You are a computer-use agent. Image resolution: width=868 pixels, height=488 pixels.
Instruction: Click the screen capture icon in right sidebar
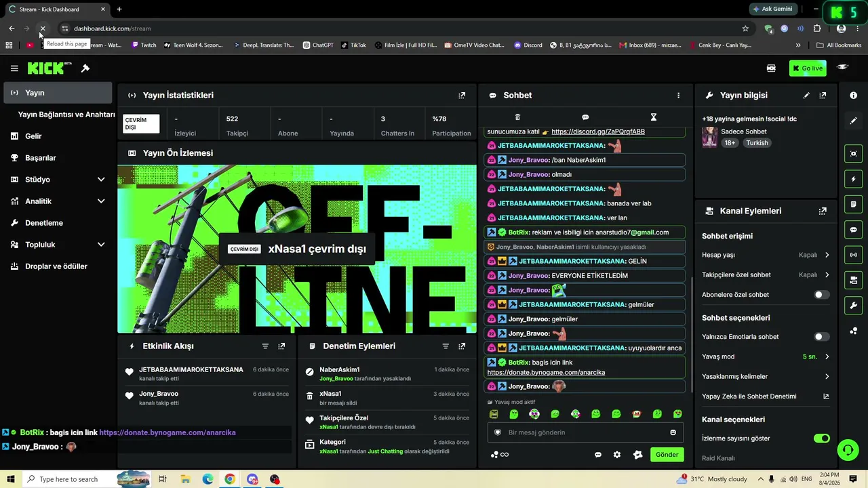point(854,154)
